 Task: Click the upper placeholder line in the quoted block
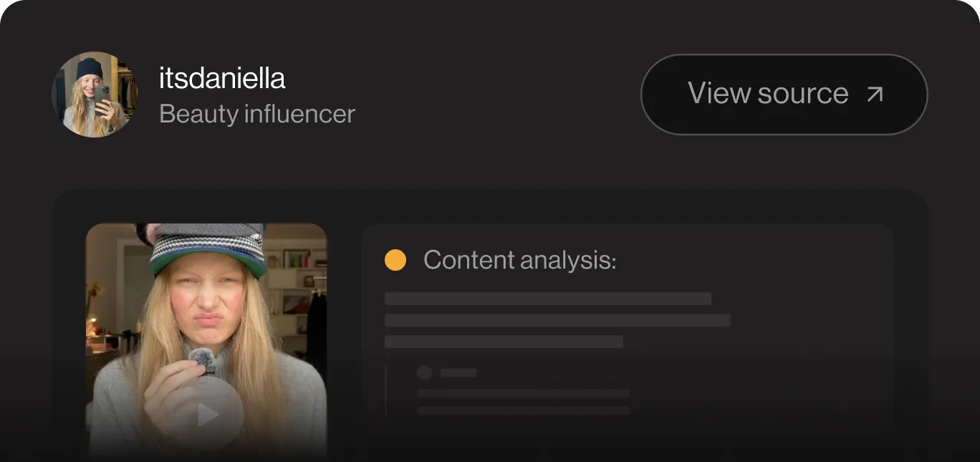[x=523, y=393]
